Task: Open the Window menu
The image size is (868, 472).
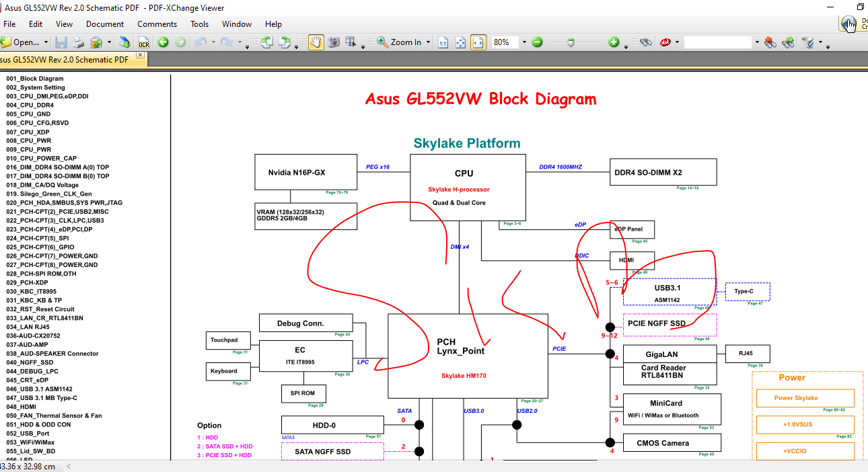Action: [237, 24]
